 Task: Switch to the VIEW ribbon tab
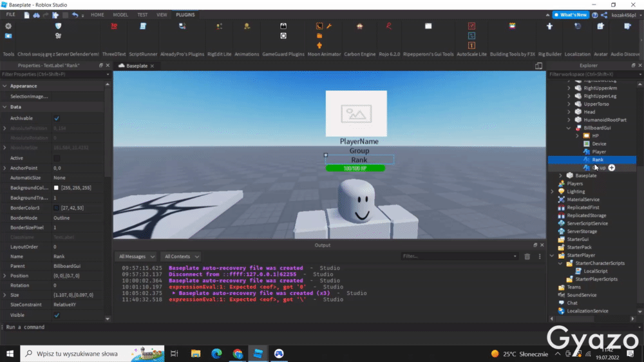[162, 15]
